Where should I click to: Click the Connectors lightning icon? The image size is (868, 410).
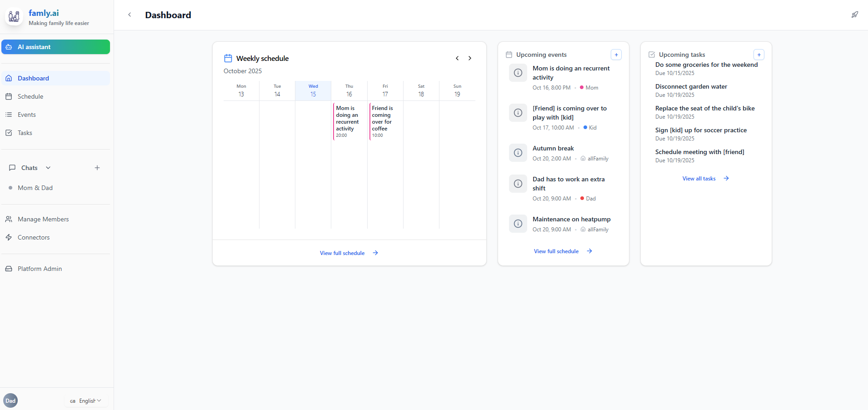coord(9,237)
